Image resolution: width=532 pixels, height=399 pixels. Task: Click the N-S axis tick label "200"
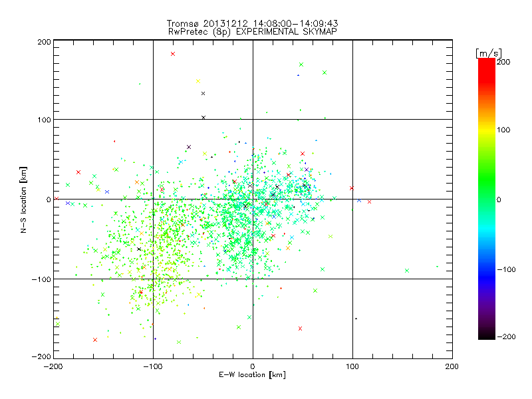click(45, 42)
